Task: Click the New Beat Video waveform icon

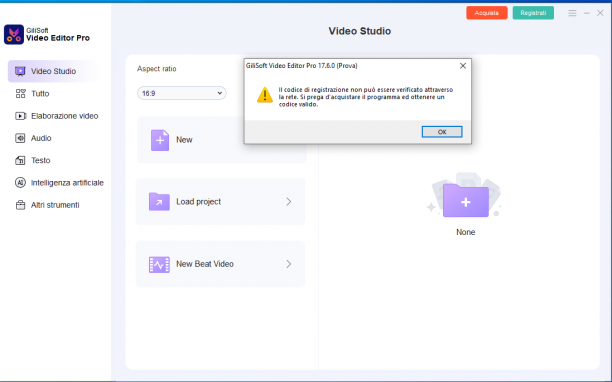Action: click(159, 264)
